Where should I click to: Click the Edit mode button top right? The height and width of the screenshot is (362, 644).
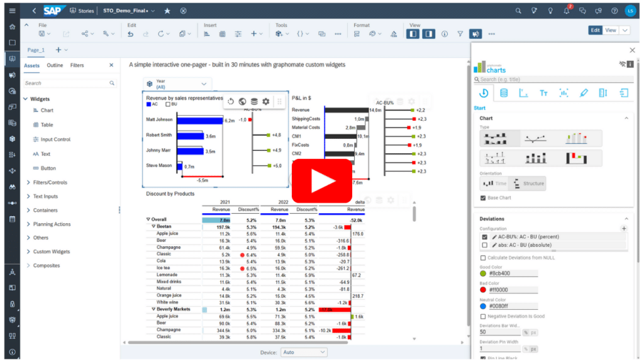(x=595, y=29)
